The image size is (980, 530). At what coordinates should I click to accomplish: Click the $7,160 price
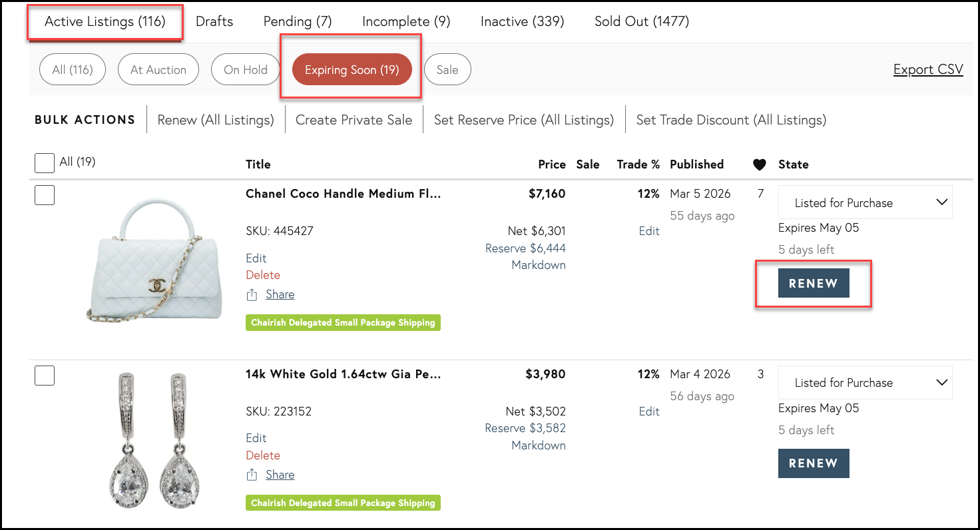[547, 194]
